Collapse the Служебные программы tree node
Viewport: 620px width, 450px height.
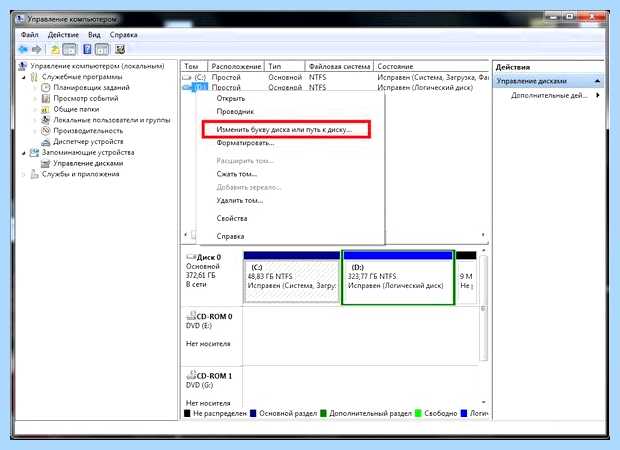pyautogui.click(x=24, y=77)
